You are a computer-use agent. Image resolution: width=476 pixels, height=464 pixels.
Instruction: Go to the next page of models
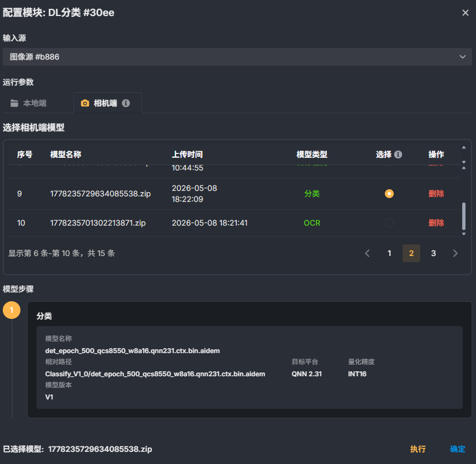point(456,253)
